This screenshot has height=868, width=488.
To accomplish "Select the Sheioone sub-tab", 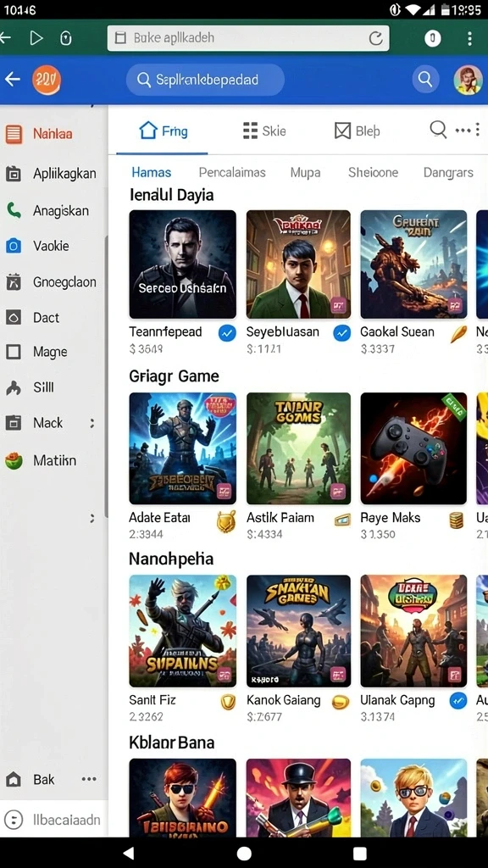I will pyautogui.click(x=373, y=173).
